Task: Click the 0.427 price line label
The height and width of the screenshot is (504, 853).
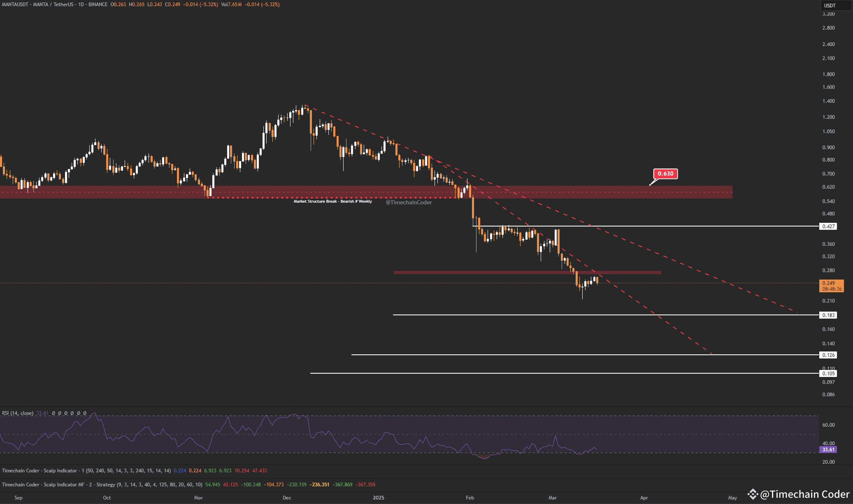Action: tap(828, 227)
